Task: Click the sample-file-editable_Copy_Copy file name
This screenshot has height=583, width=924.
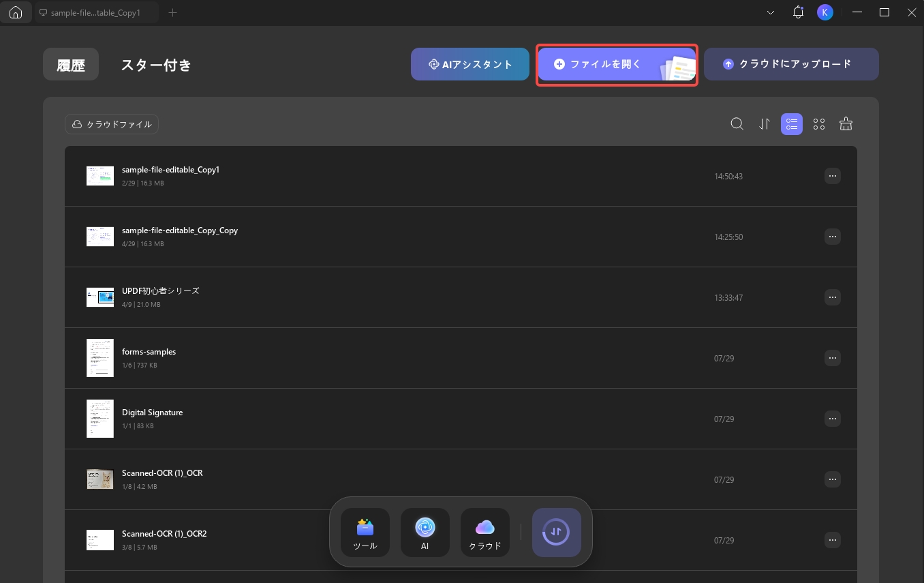Action: coord(180,230)
